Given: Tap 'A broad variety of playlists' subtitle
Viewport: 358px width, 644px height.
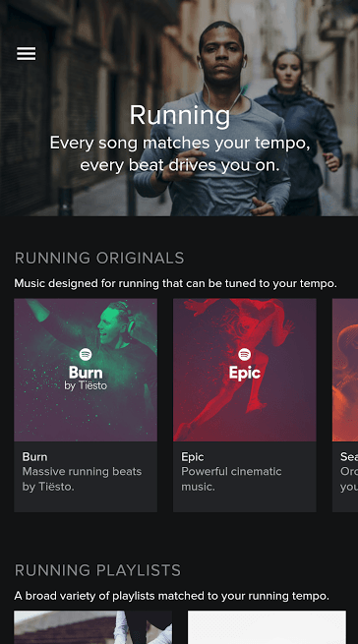Looking at the screenshot, I should pos(172,596).
